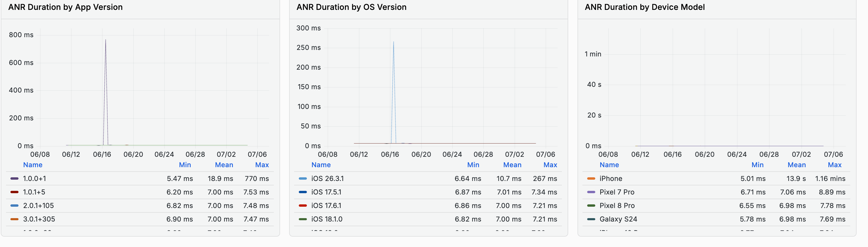Click the spike peak in OS Version chart

click(x=394, y=42)
